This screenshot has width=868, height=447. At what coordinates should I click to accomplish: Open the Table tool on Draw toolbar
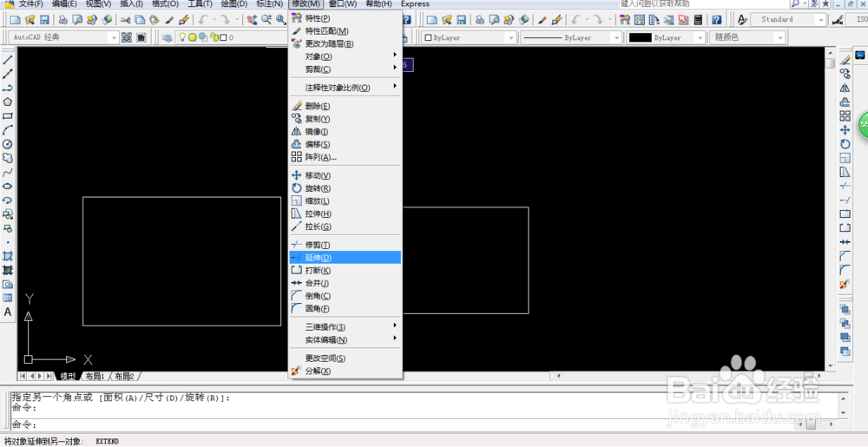tap(8, 299)
